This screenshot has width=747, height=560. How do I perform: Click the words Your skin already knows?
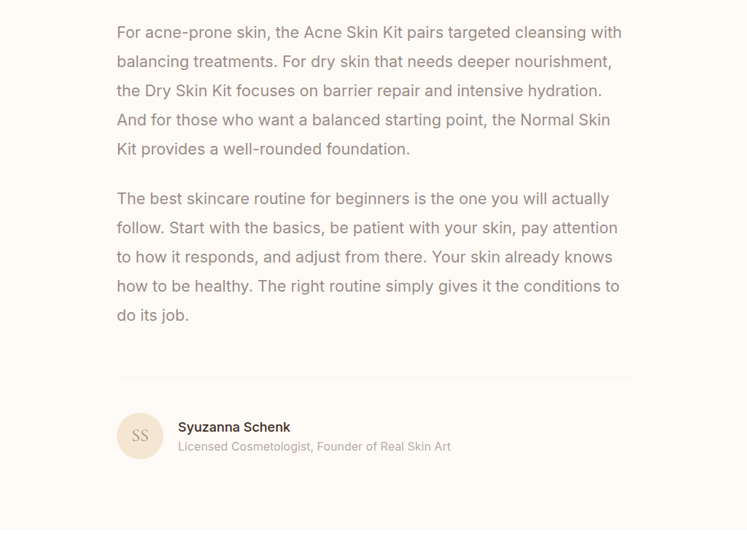pos(523,257)
